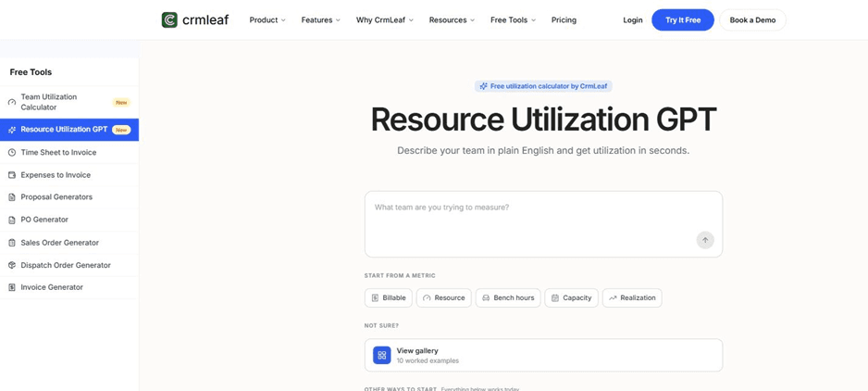Click the Sales Order Generator clipboard icon
This screenshot has height=391, width=868.
(12, 243)
